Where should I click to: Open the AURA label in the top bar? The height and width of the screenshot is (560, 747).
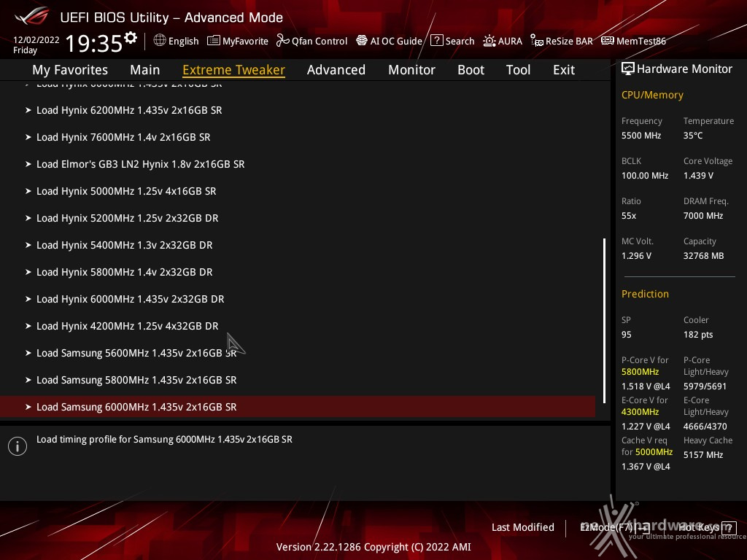tap(510, 41)
